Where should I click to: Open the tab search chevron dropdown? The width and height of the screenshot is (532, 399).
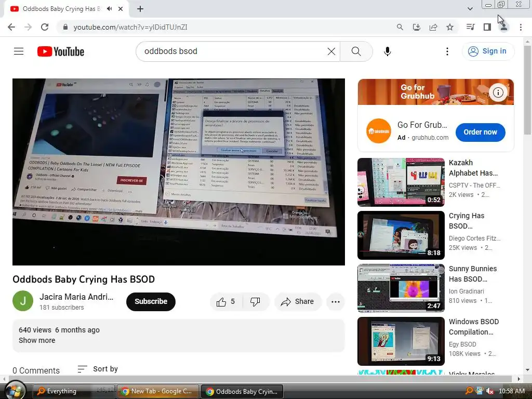470,9
